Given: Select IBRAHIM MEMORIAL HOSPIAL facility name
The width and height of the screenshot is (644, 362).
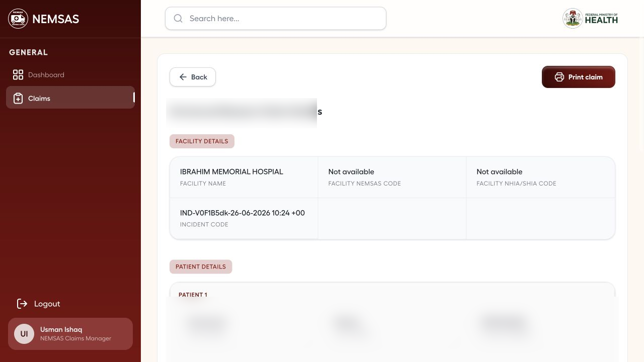Looking at the screenshot, I should click(x=231, y=171).
